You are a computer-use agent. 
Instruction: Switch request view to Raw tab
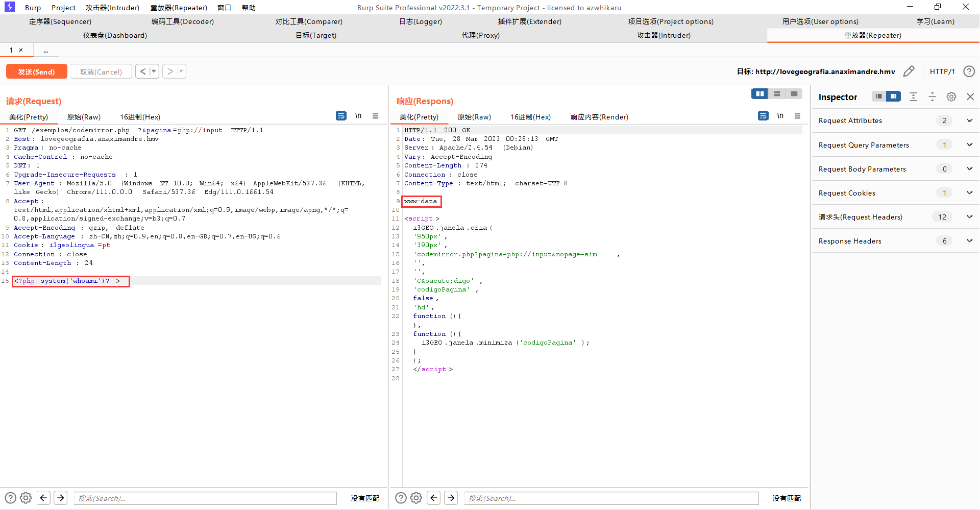pyautogui.click(x=84, y=117)
